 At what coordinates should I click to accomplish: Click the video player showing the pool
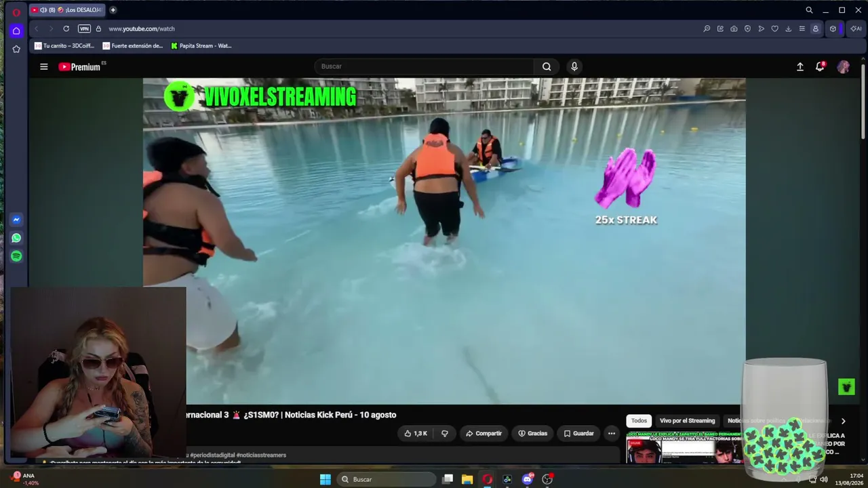444,241
